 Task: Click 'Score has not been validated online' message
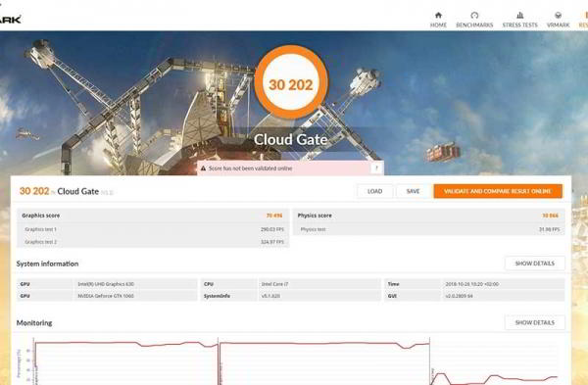pos(250,168)
